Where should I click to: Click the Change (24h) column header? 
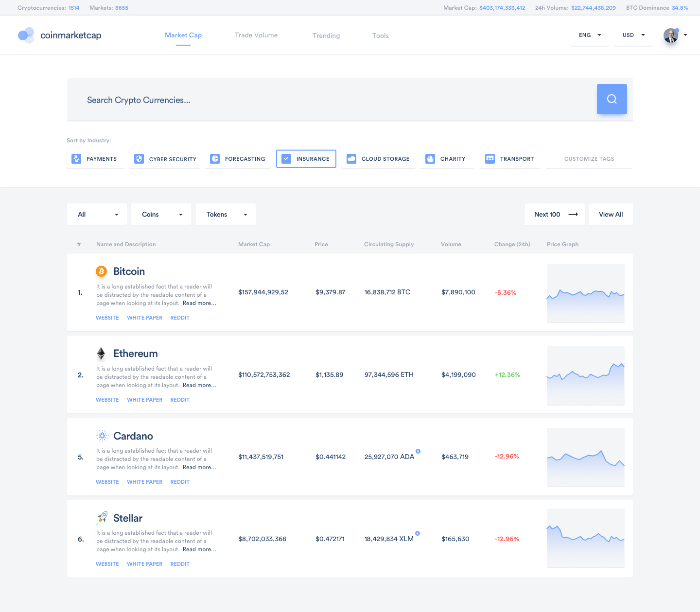coord(512,244)
